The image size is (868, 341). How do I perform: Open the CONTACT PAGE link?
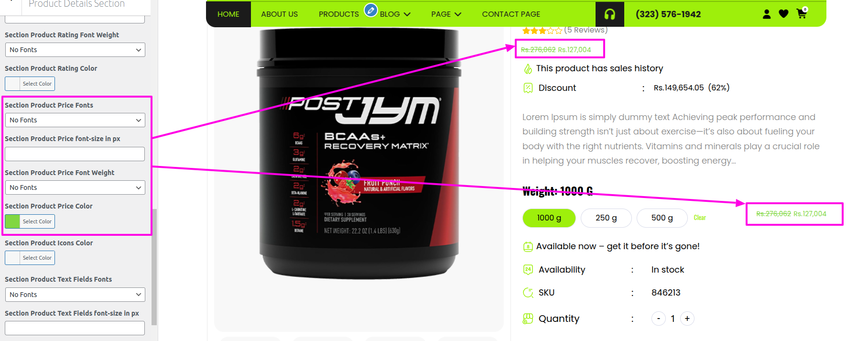511,14
